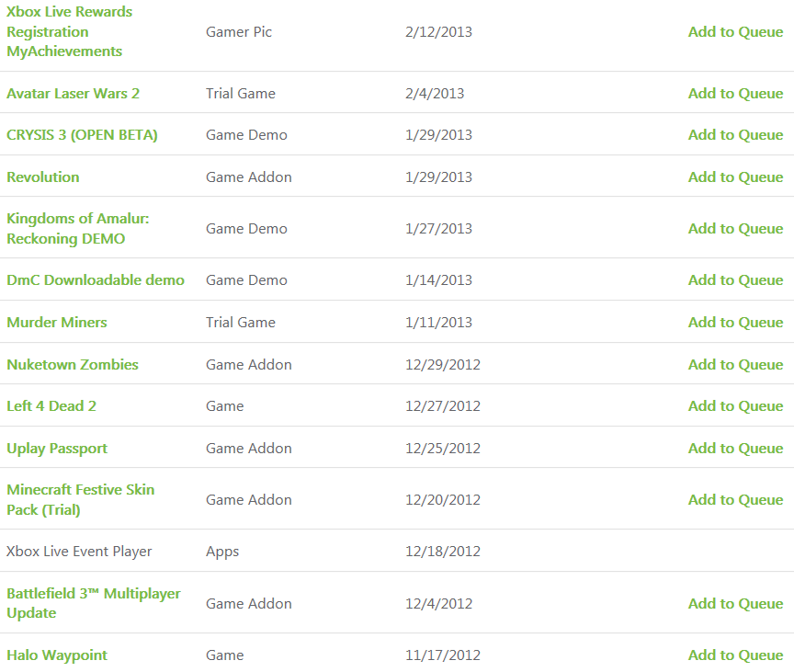The image size is (794, 672).
Task: Select Game Addon cell in Uplay Passport row
Action: pos(249,449)
